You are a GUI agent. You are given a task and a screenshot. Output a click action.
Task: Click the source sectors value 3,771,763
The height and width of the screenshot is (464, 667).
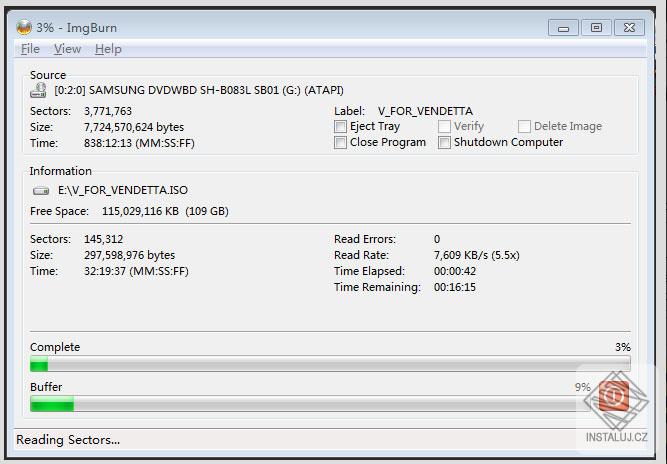pyautogui.click(x=108, y=111)
